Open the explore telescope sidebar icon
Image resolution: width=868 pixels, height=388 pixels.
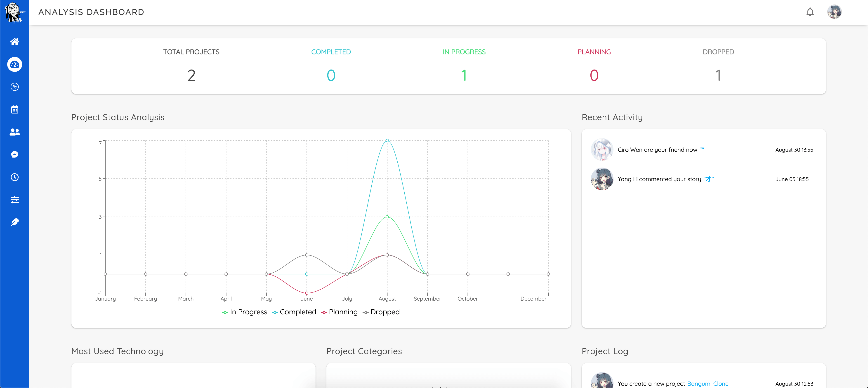click(14, 87)
